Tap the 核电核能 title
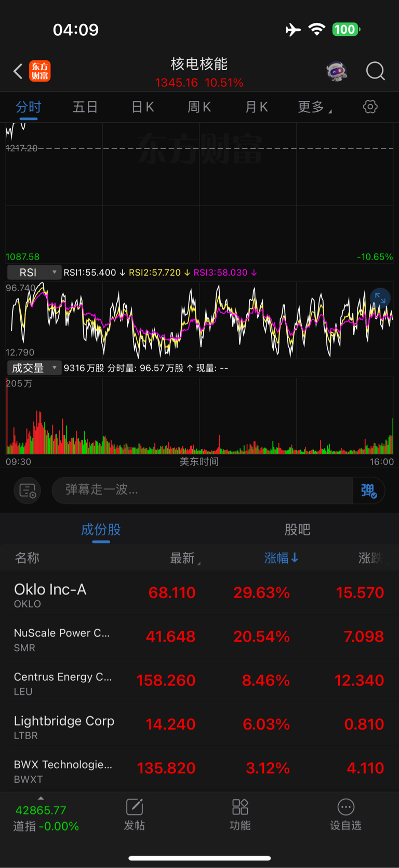Viewport: 399px width, 868px height. tap(199, 64)
